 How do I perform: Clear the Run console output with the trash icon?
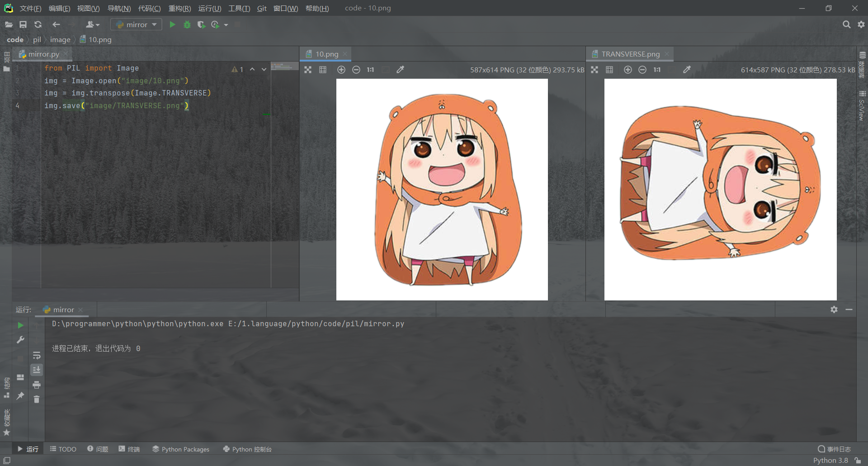[37, 399]
